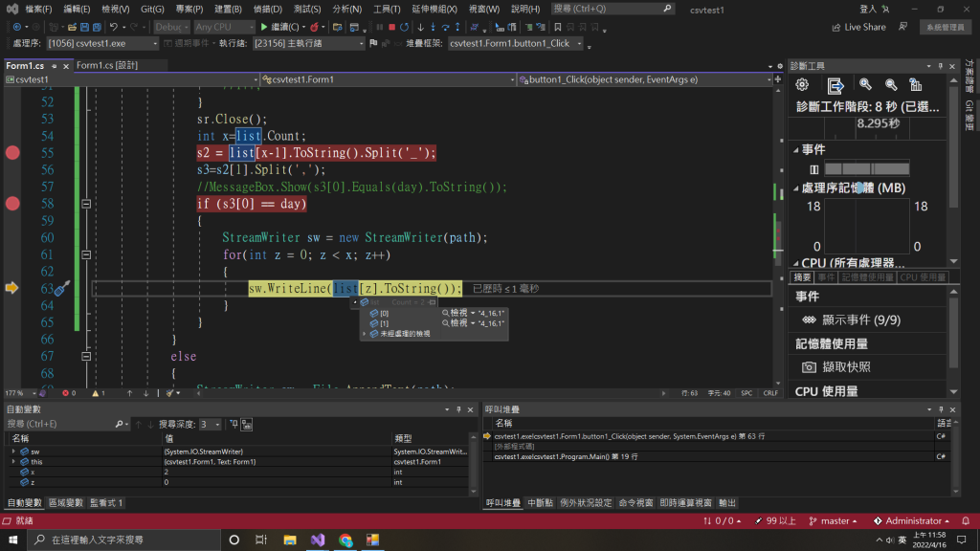Click the Live Share button
The width and height of the screenshot is (980, 551).
[858, 28]
